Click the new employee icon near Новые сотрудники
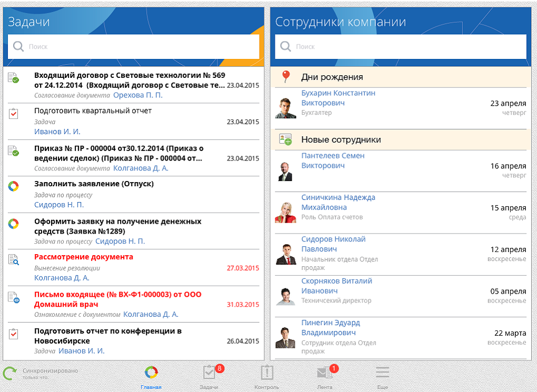This screenshot has width=537, height=392. pos(285,139)
